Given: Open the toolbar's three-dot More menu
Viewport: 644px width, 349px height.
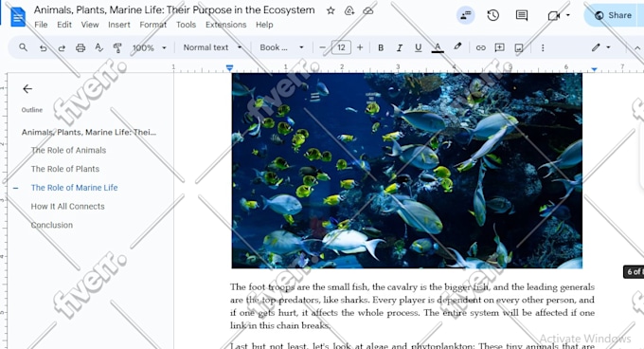Looking at the screenshot, I should pos(543,48).
